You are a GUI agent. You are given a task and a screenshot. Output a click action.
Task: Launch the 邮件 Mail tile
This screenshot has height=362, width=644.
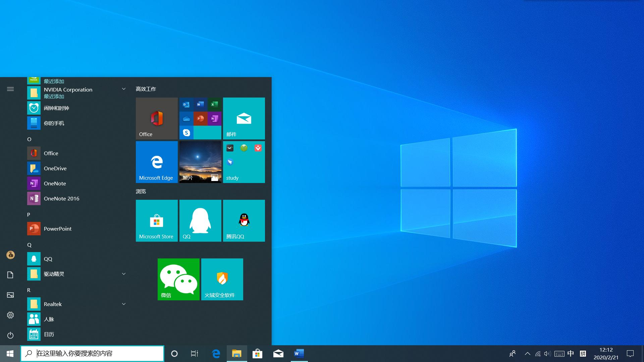(244, 118)
